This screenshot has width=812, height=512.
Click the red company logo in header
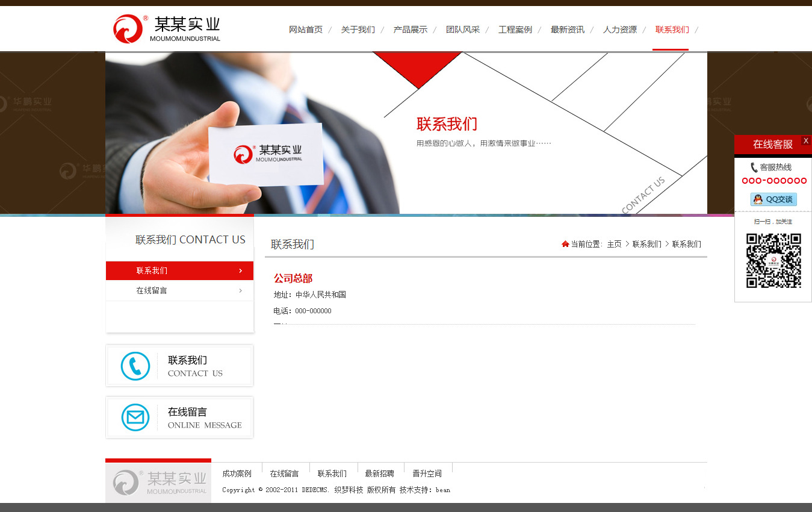128,29
